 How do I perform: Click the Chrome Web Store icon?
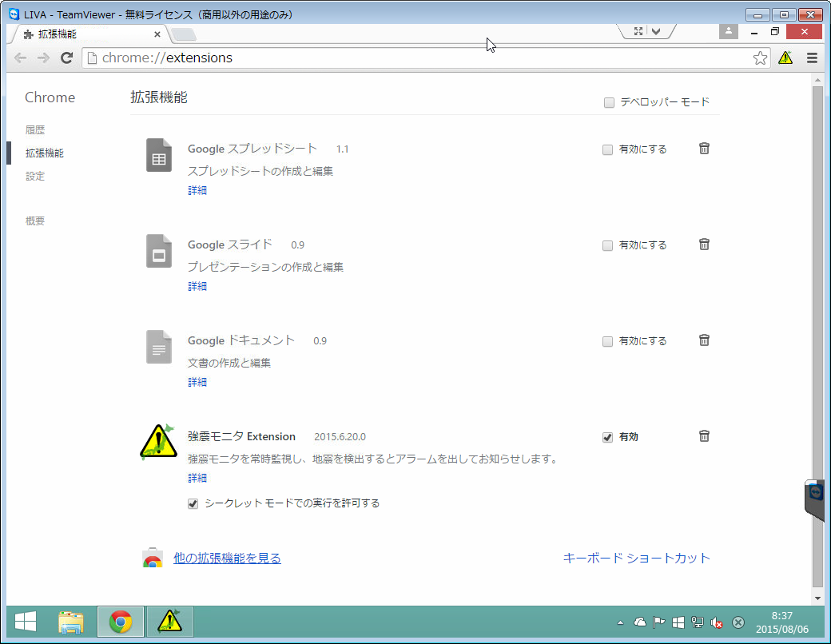click(x=153, y=558)
